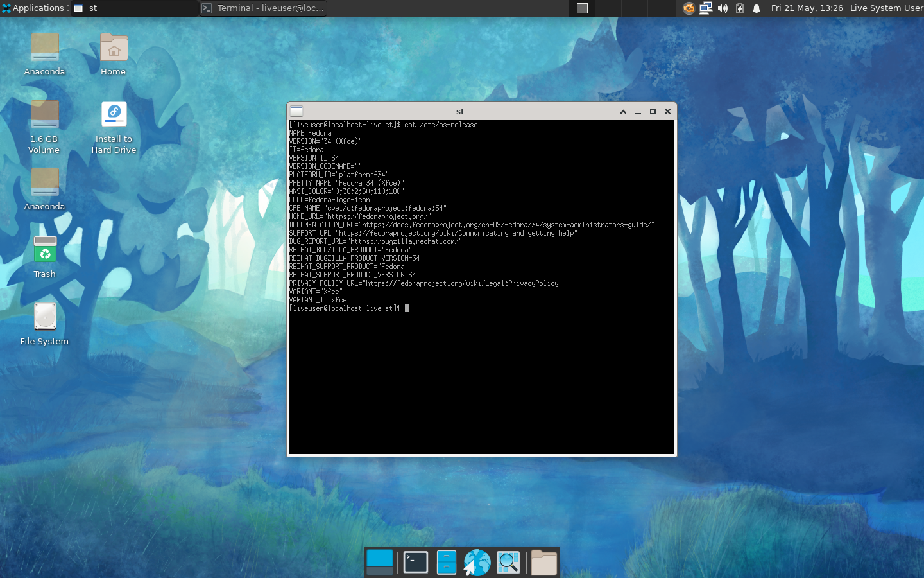Switch to the st taskbar window button
This screenshot has width=924, height=578.
[x=135, y=8]
